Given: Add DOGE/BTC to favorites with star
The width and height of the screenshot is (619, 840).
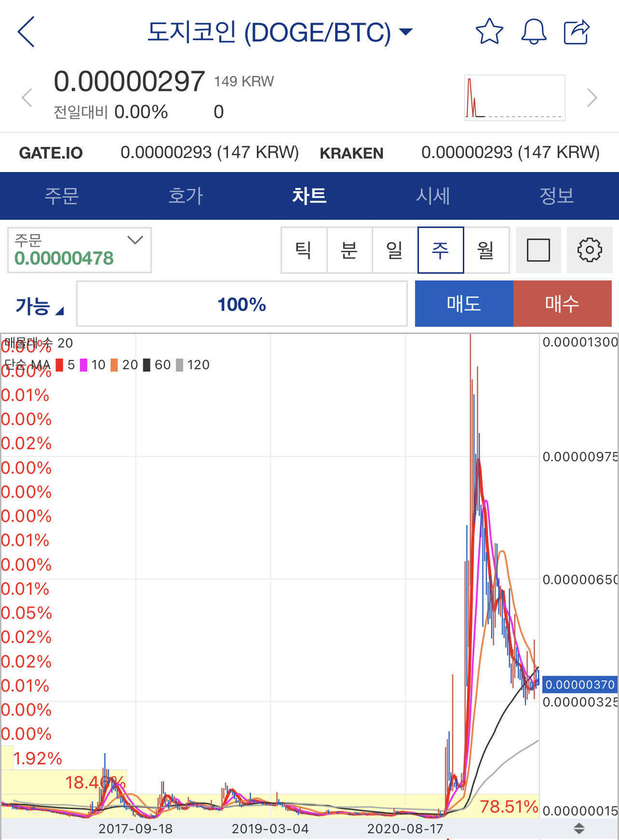Looking at the screenshot, I should pyautogui.click(x=489, y=32).
